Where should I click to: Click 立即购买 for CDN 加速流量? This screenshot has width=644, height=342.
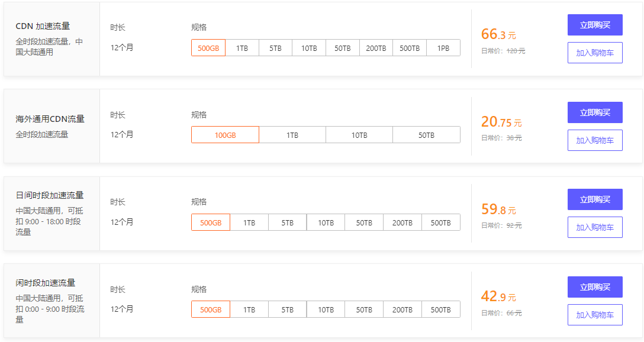tap(595, 25)
